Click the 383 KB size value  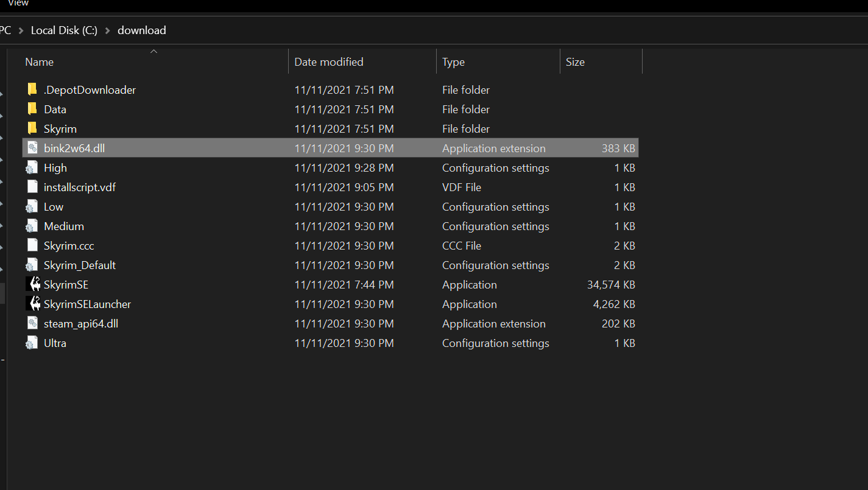pos(618,149)
